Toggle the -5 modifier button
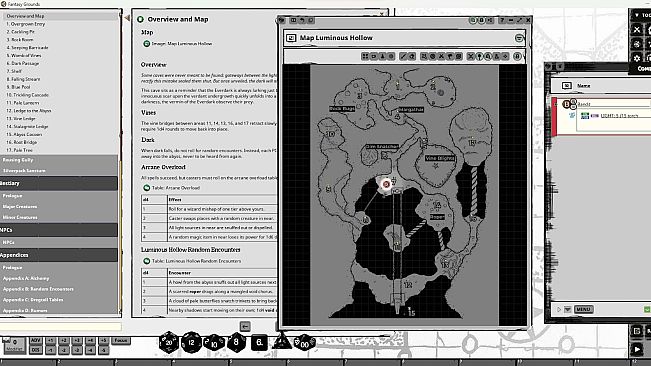Screen dimensions: 651x366 [103, 350]
